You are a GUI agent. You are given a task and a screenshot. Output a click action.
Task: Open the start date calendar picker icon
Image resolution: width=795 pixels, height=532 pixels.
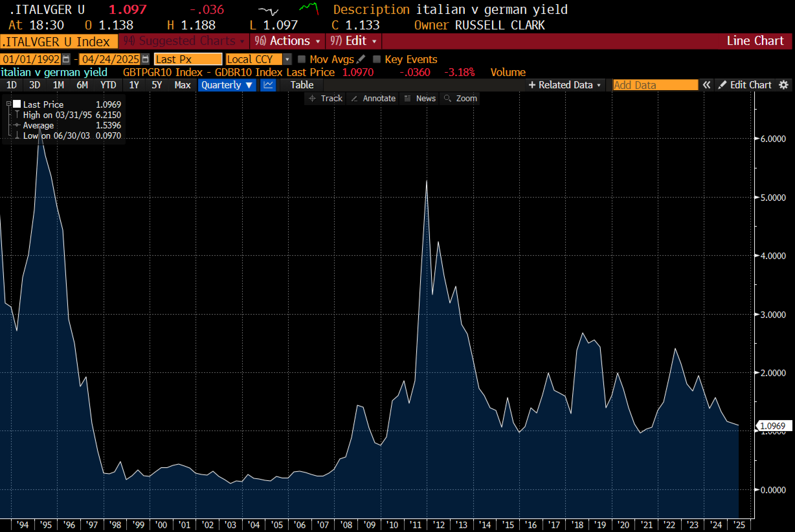66,60
